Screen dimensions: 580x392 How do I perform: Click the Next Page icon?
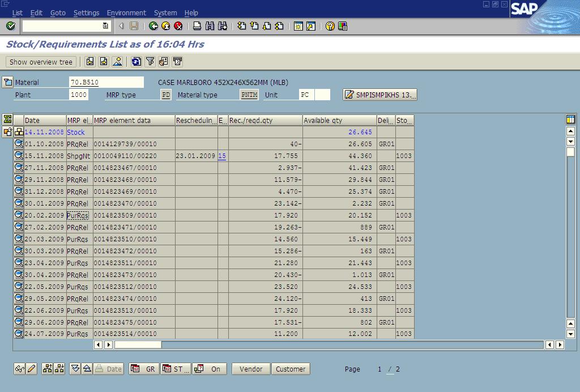coord(267,26)
